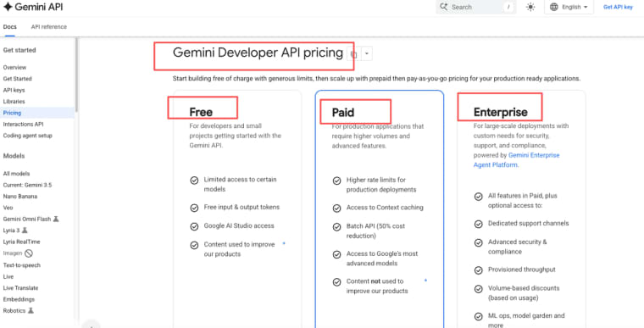644x328 pixels.
Task: Click checkmark beside Free input & output tokens
Action: click(194, 208)
